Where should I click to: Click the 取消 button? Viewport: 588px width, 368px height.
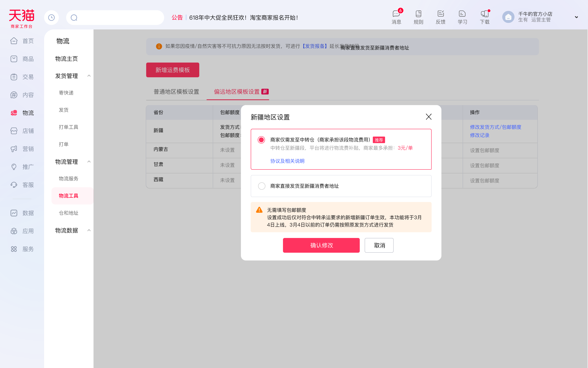379,245
